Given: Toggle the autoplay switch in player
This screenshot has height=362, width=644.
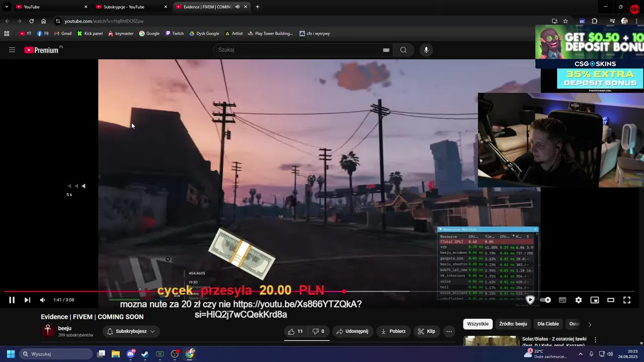Looking at the screenshot, I should pos(545,300).
